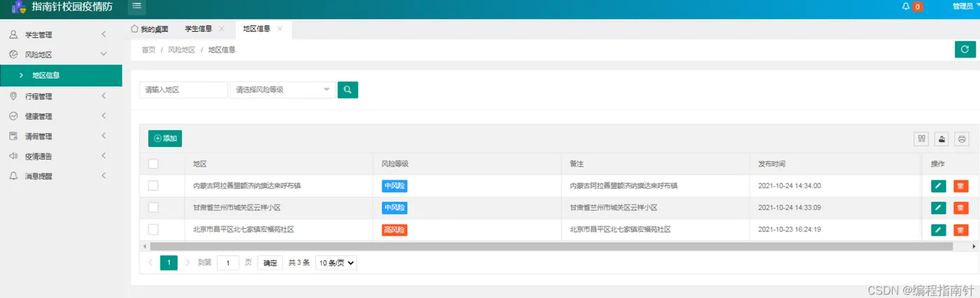Click the 添加 button
980x298 pixels.
pos(165,139)
